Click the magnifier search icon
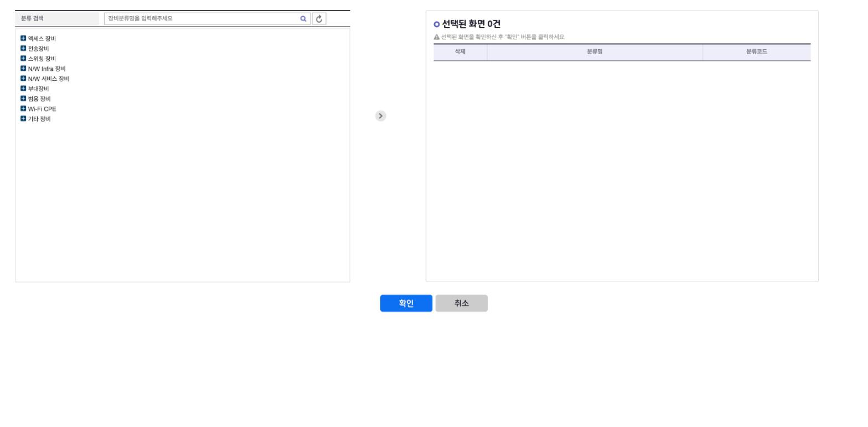The width and height of the screenshot is (868, 427). pos(303,18)
